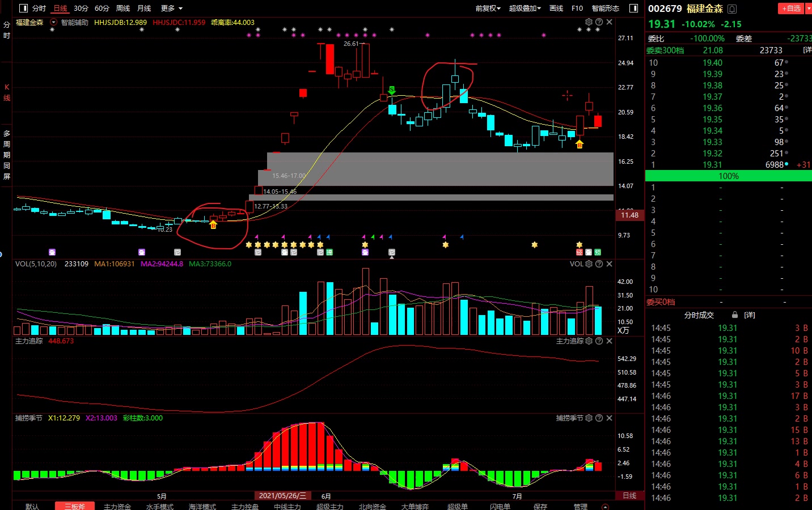This screenshot has height=510, width=812.
Task: Select 超级主力 indicator template
Action: pyautogui.click(x=330, y=507)
